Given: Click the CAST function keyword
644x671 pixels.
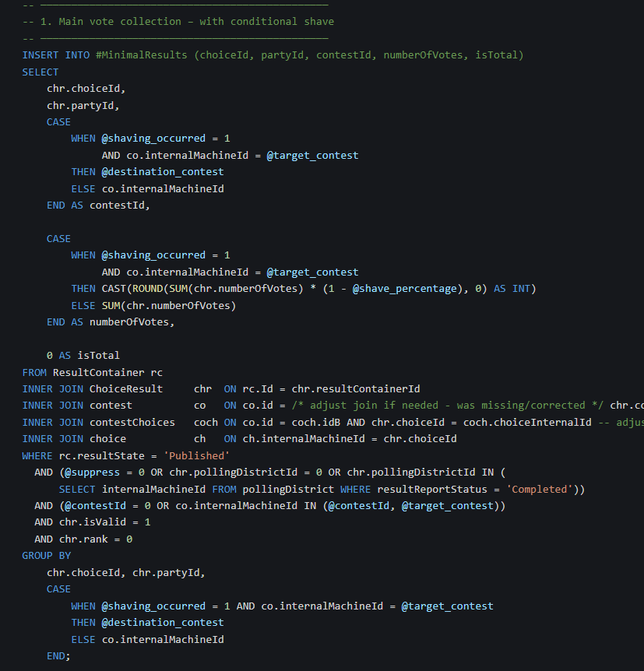Looking at the screenshot, I should [114, 289].
